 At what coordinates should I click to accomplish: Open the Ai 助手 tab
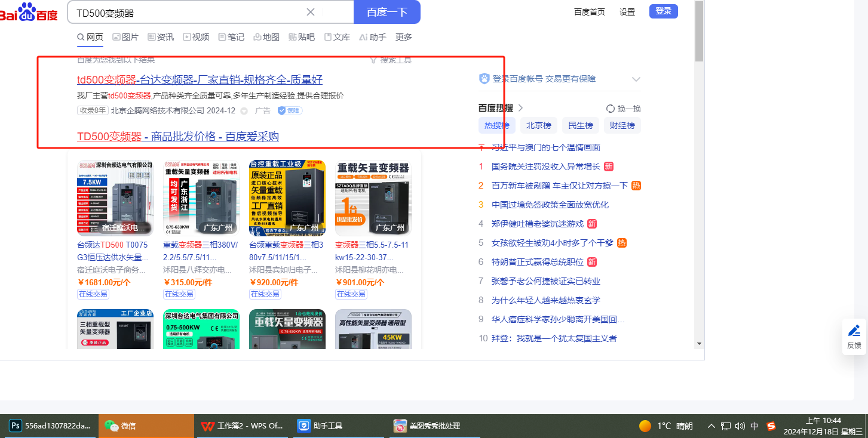tap(373, 37)
